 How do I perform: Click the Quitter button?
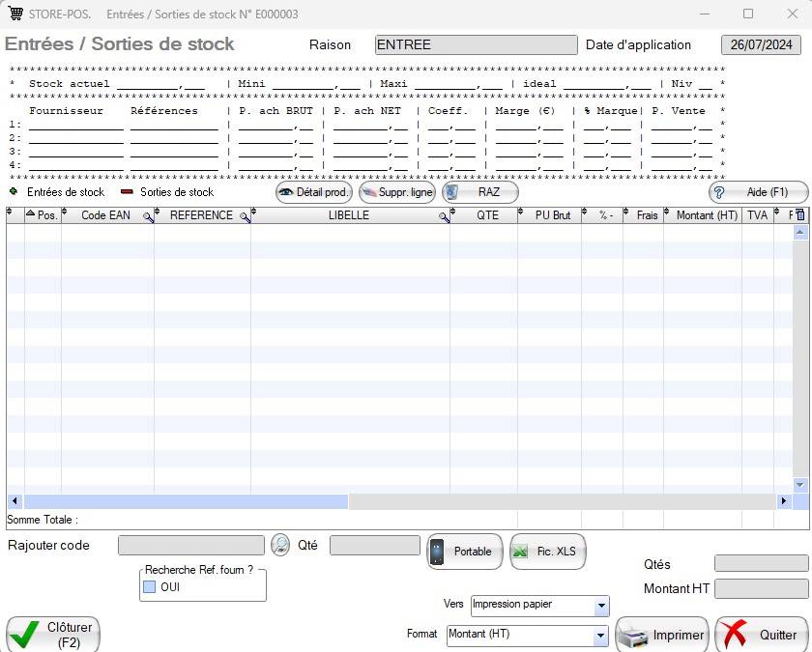tap(763, 636)
